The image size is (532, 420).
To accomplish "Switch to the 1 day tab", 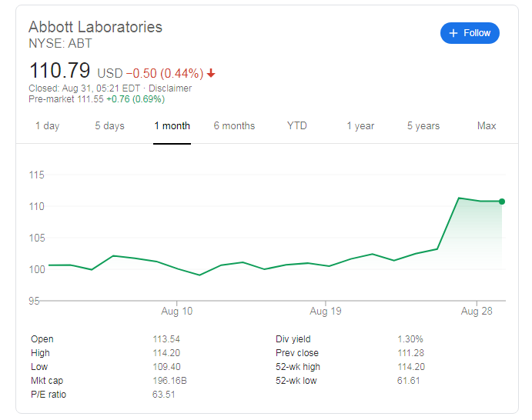I will 48,125.
